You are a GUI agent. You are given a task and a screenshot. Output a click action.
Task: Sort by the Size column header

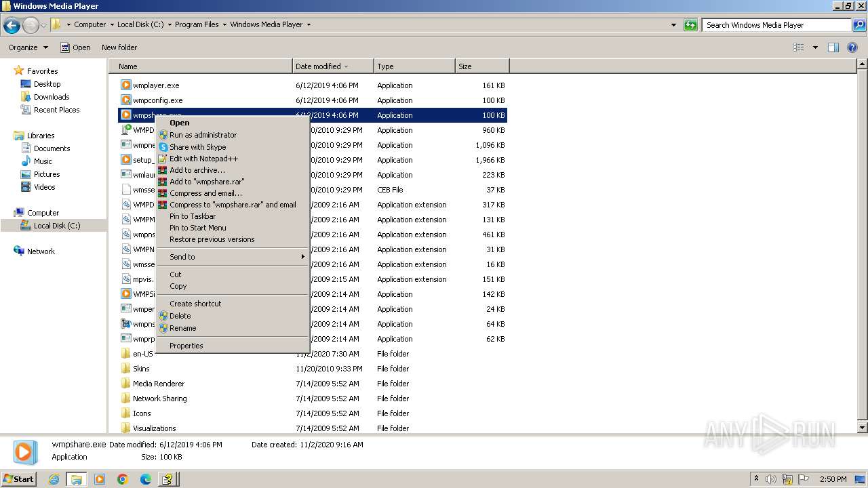tap(482, 66)
